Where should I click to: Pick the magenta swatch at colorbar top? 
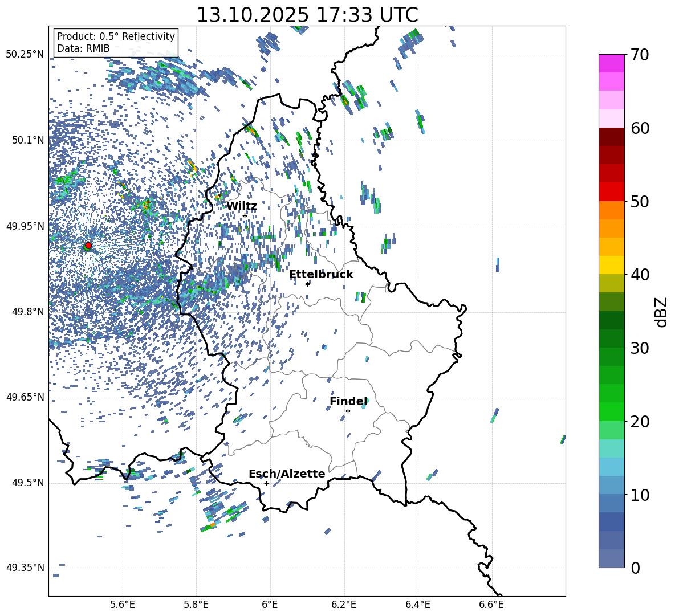[612, 63]
